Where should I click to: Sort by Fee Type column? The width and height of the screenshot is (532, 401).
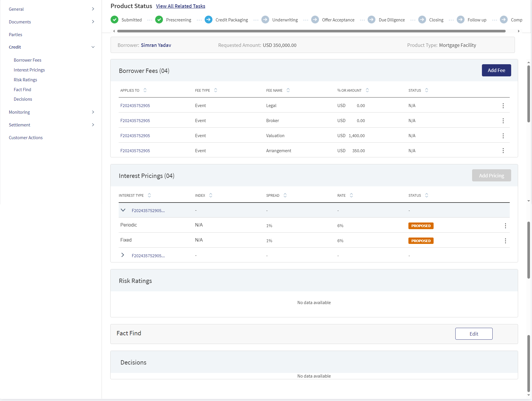216,90
